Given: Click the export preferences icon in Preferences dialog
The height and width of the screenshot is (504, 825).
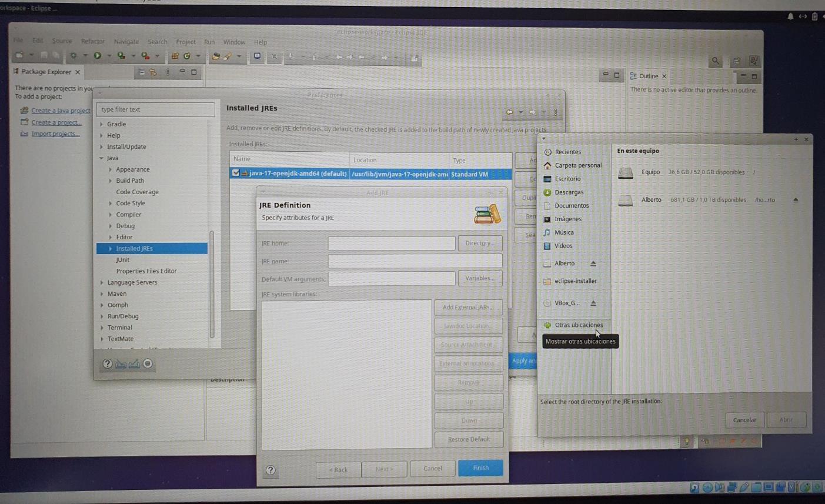Looking at the screenshot, I should tap(134, 364).
